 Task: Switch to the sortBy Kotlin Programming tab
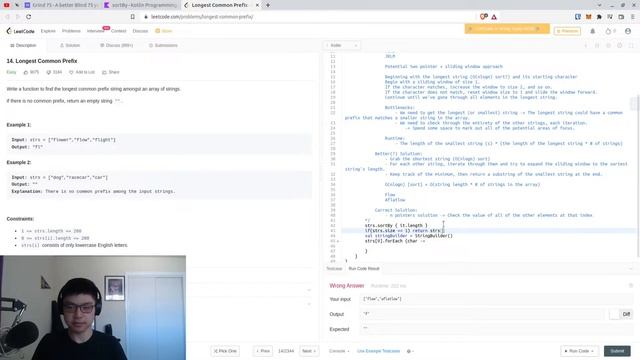140,5
